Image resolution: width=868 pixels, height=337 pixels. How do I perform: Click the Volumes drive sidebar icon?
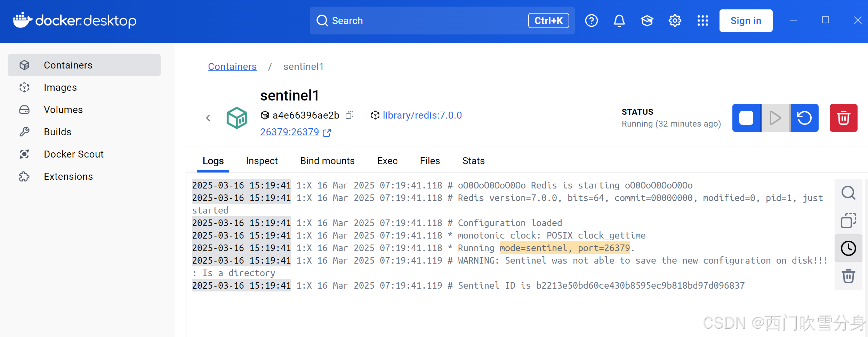[24, 110]
